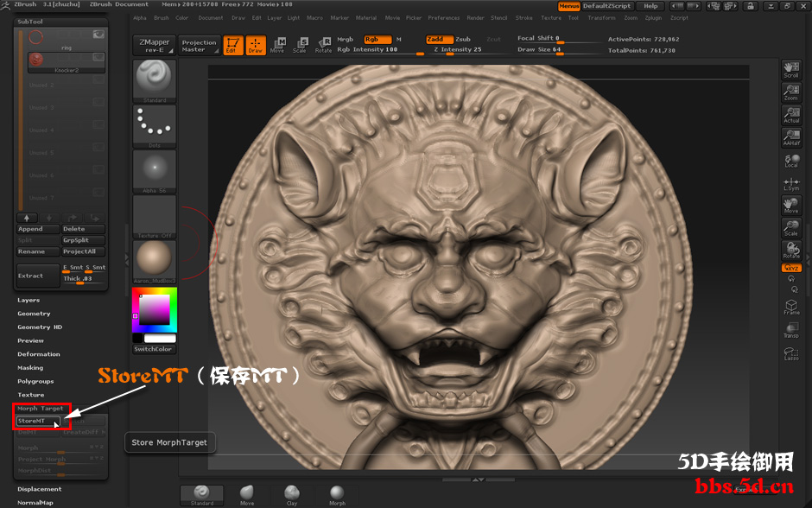Image resolution: width=812 pixels, height=508 pixels.
Task: Adjust the Z Intensity slider
Action: point(469,50)
